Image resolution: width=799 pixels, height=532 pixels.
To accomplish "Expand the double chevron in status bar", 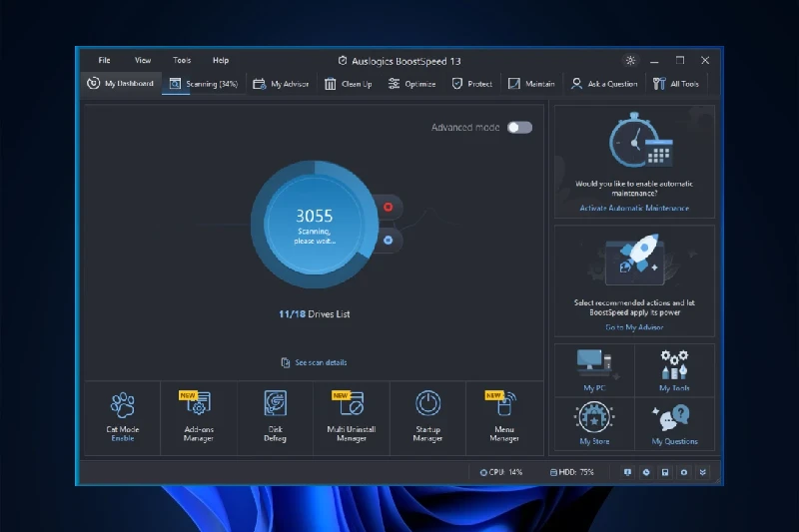I will pyautogui.click(x=703, y=472).
